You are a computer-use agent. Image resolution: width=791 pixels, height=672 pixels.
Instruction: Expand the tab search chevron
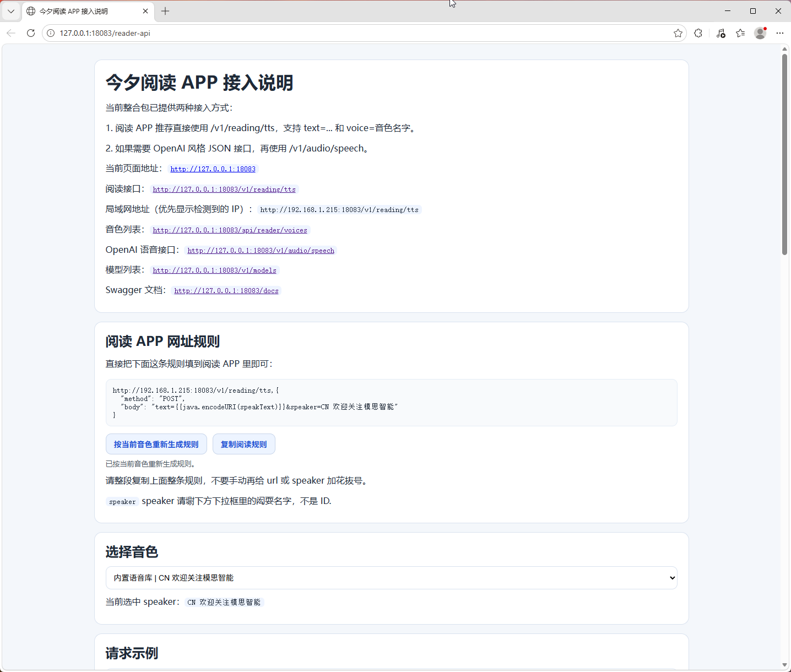pyautogui.click(x=11, y=11)
